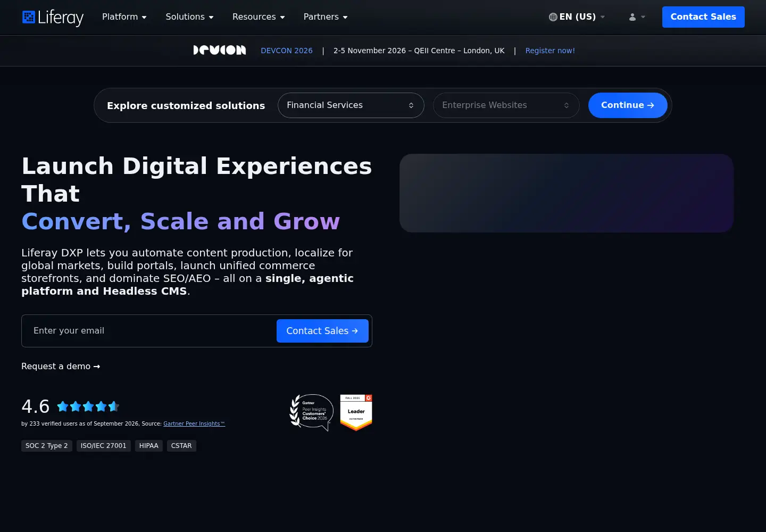Click the CSTAR tag

(x=181, y=446)
